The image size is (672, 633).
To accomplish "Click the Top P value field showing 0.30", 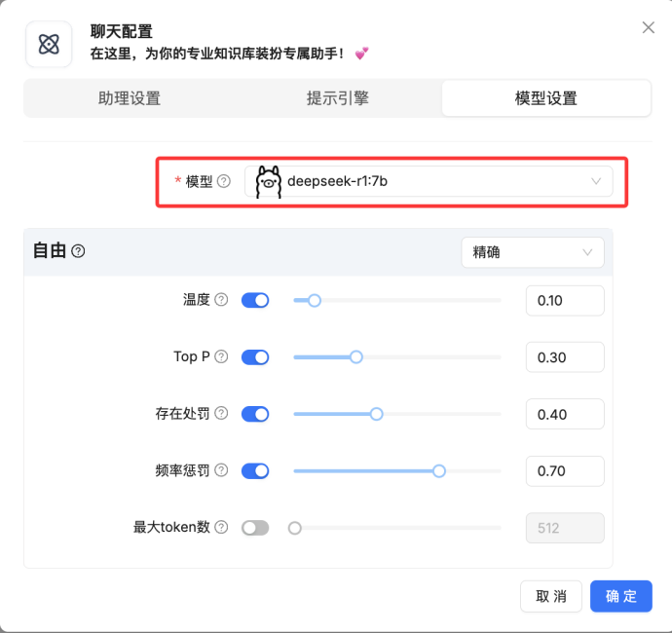I will click(x=565, y=357).
